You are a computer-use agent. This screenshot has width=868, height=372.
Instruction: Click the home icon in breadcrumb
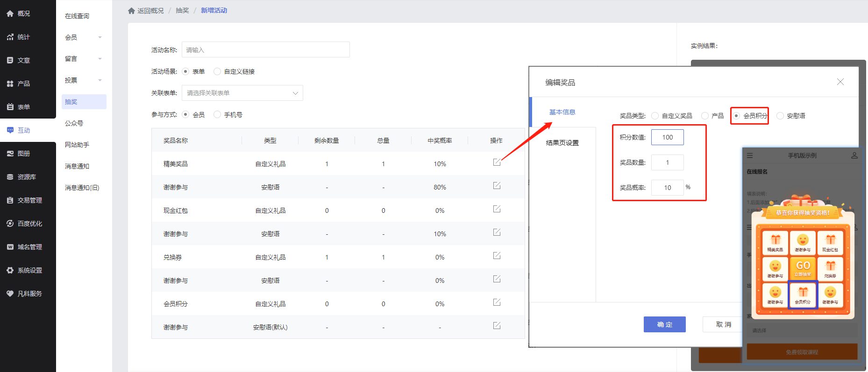point(131,11)
